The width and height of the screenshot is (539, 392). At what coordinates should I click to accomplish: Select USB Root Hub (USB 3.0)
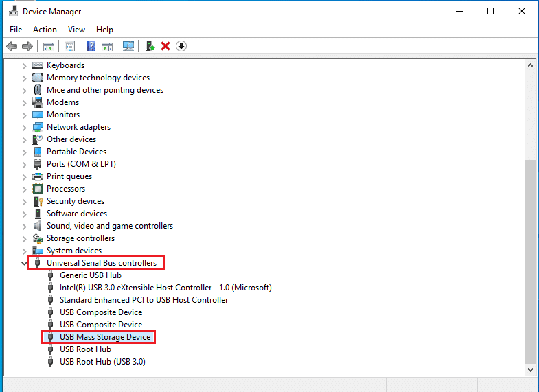pos(102,362)
